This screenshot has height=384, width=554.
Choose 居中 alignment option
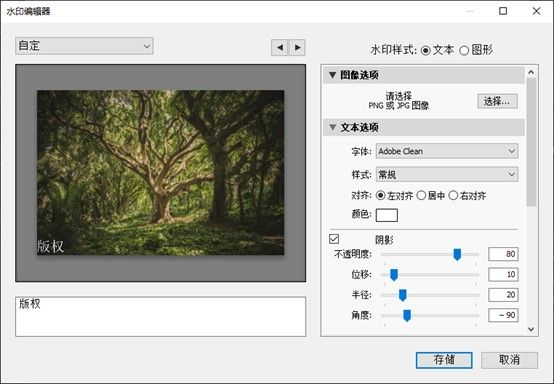pyautogui.click(x=421, y=195)
